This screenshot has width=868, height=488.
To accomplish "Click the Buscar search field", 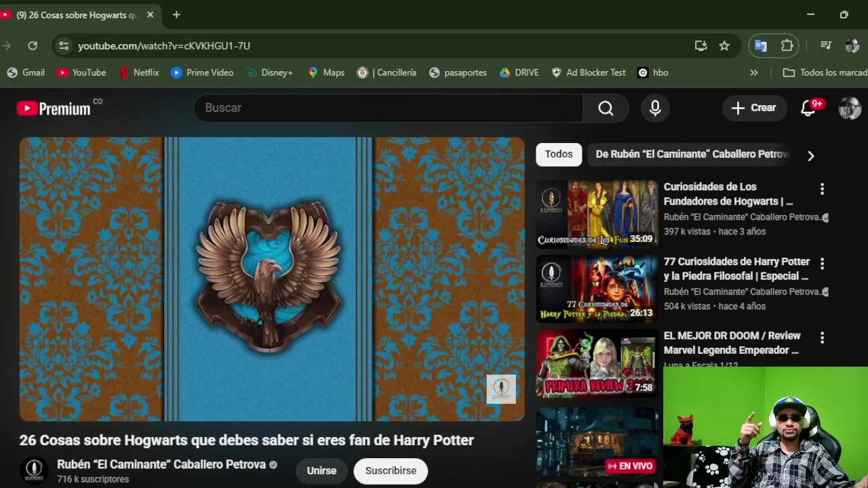I will click(x=389, y=108).
